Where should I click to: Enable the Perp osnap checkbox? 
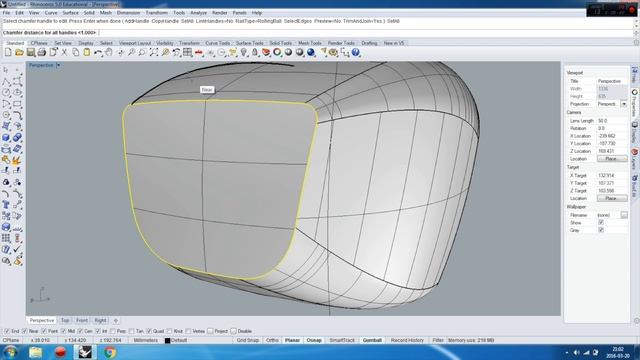(x=113, y=331)
